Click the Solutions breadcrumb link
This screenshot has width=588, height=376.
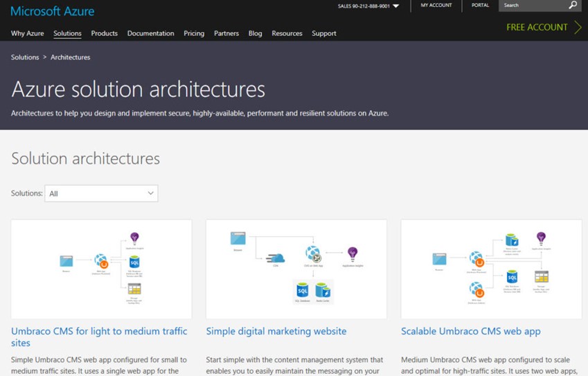click(25, 57)
